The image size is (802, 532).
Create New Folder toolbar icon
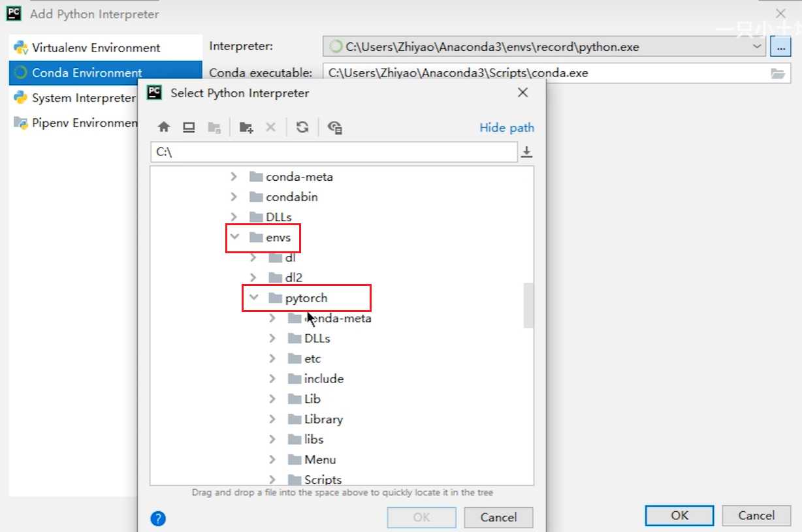click(246, 127)
